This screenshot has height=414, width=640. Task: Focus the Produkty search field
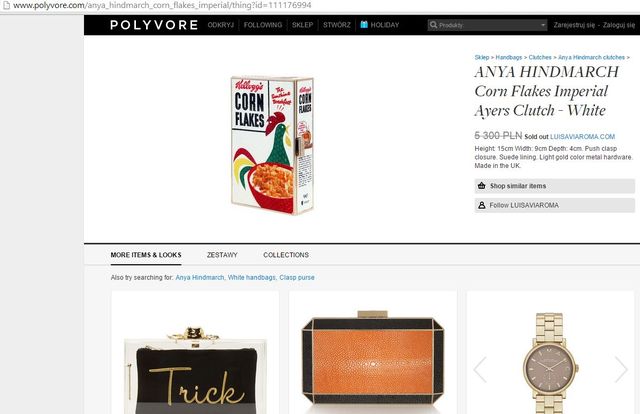pos(487,25)
